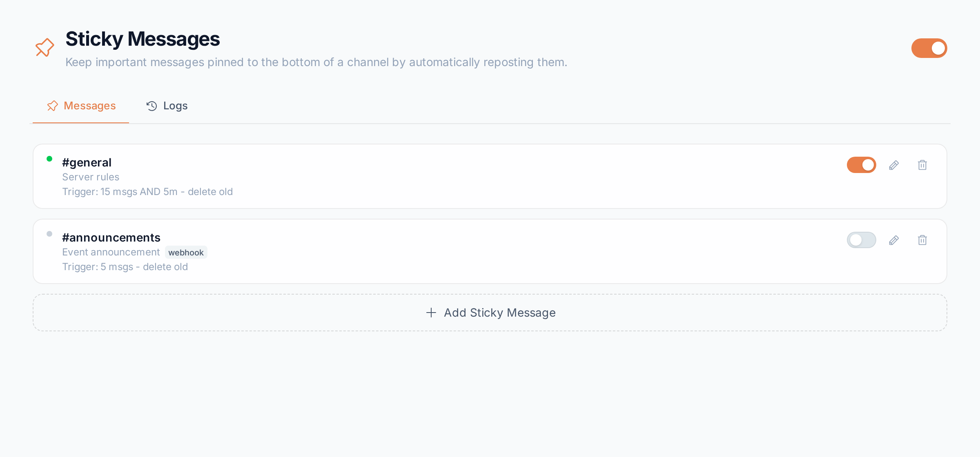Click 'Event announcement' description text

(x=111, y=252)
